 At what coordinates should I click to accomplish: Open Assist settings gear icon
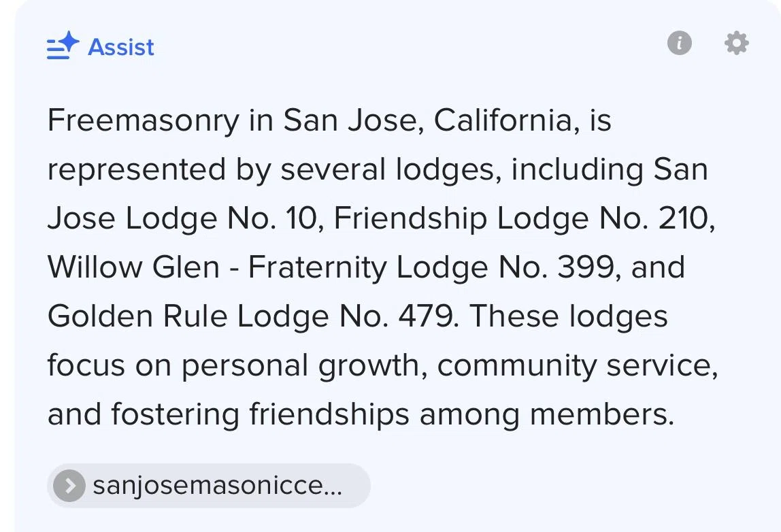pos(737,43)
